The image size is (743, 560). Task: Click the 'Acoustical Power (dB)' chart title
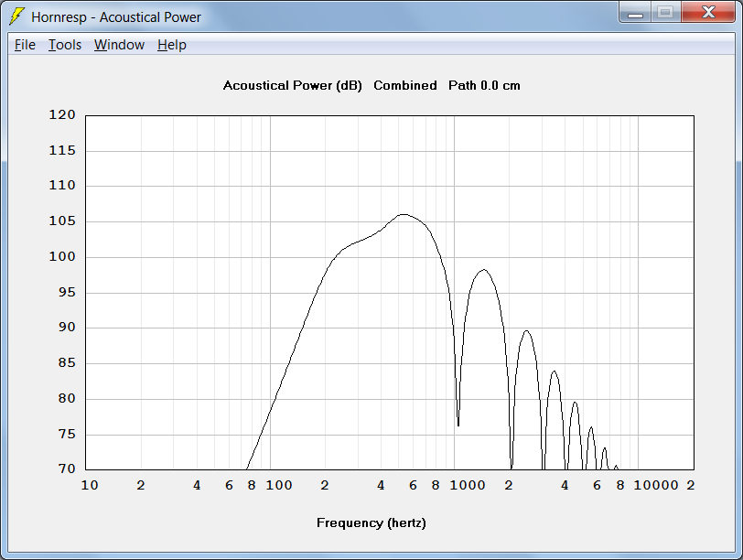pyautogui.click(x=293, y=86)
